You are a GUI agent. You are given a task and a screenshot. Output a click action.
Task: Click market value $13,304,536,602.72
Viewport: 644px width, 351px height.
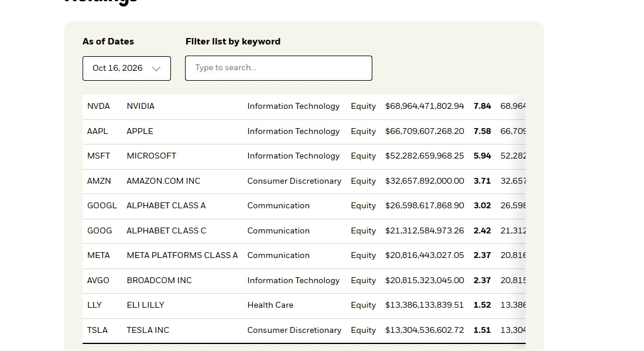[424, 330]
